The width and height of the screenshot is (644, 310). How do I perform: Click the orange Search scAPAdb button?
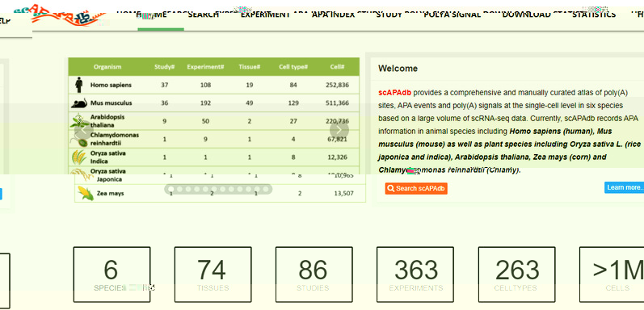(416, 188)
